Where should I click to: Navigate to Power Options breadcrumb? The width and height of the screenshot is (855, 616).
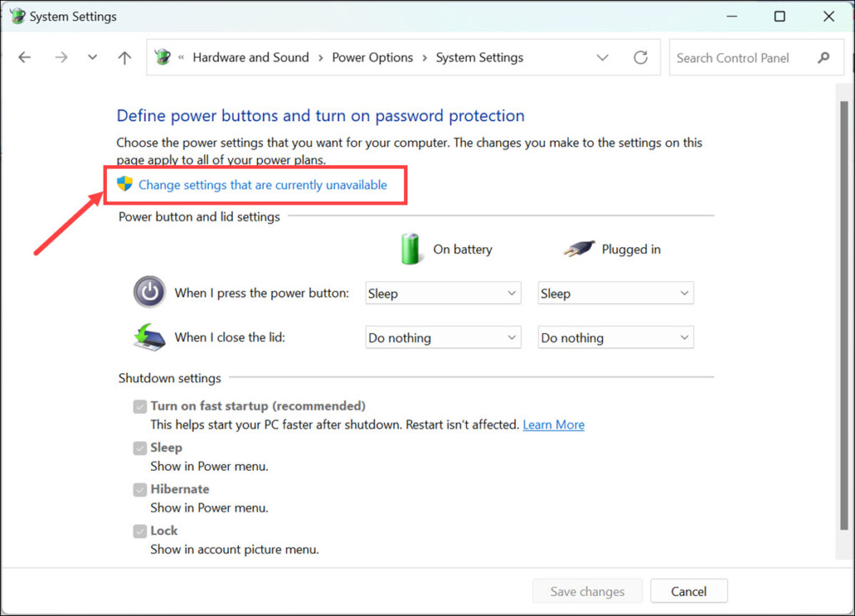point(372,58)
